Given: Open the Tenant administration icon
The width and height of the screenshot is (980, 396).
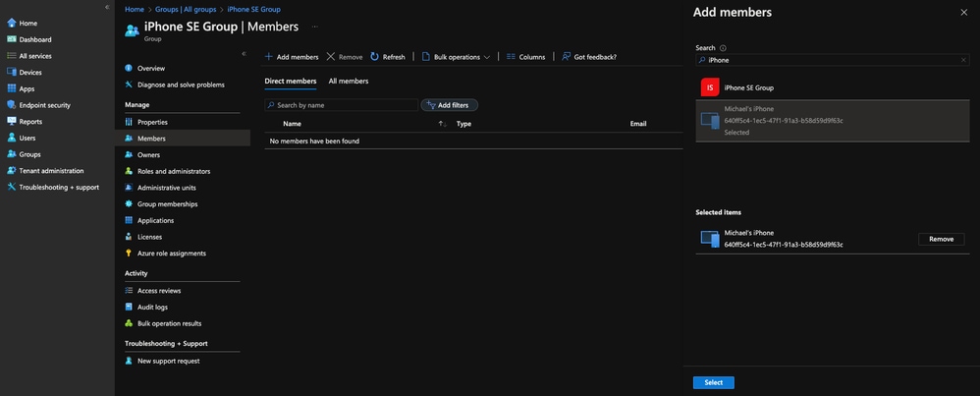Looking at the screenshot, I should (11, 170).
